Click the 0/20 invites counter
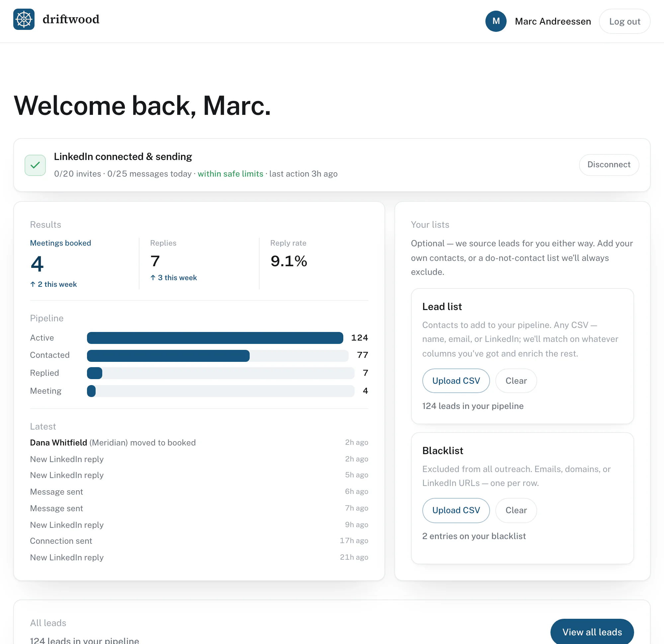 point(78,174)
